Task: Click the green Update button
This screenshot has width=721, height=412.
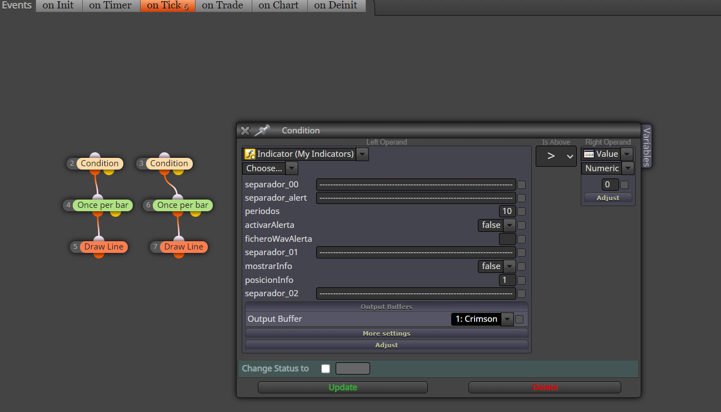Action: pyautogui.click(x=343, y=387)
